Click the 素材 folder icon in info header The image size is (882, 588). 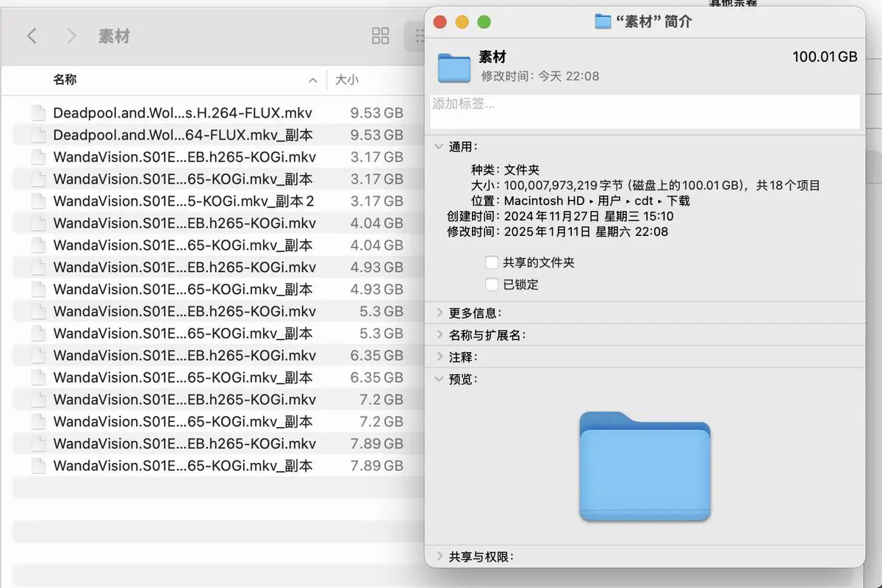click(454, 67)
